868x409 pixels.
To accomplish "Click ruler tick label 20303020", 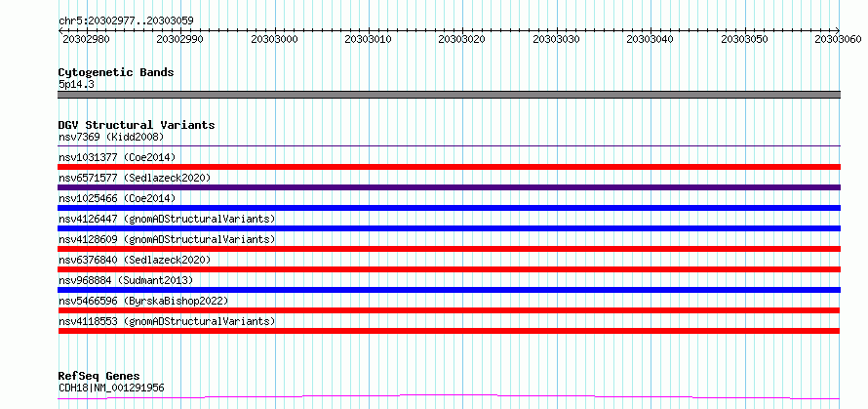I will click(461, 39).
